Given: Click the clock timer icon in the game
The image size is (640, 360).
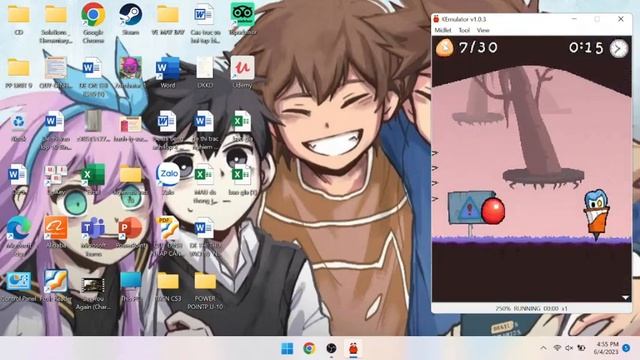Looking at the screenshot, I should (x=619, y=48).
